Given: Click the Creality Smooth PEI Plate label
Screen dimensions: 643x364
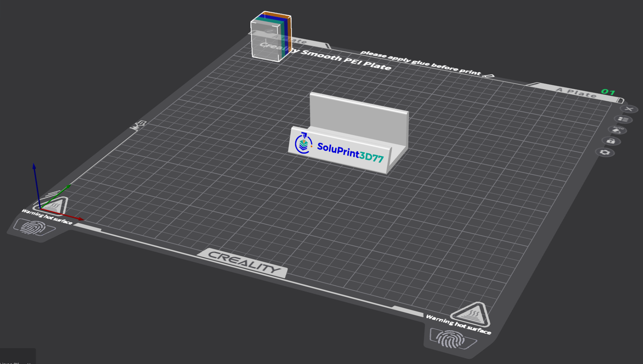Looking at the screenshot, I should tap(346, 60).
